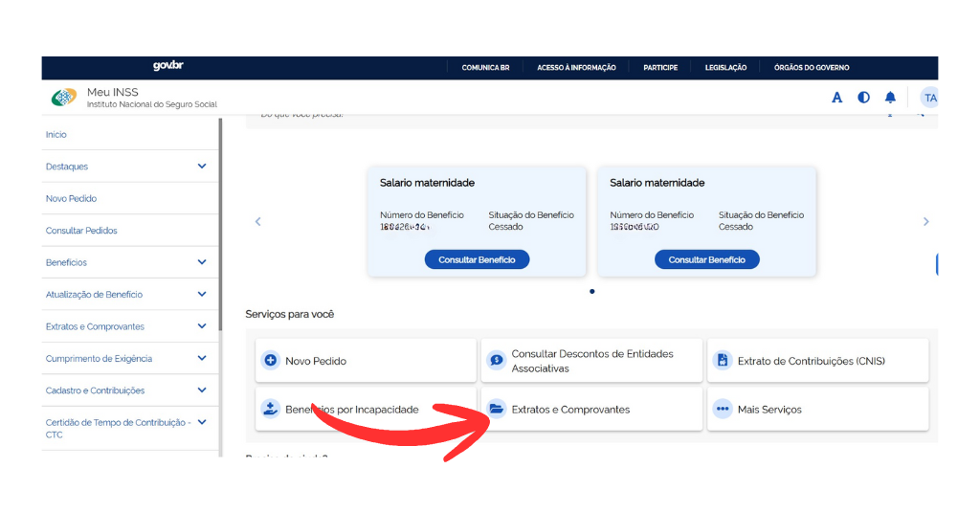Open the Extratos e Comprovantes service card

(590, 410)
